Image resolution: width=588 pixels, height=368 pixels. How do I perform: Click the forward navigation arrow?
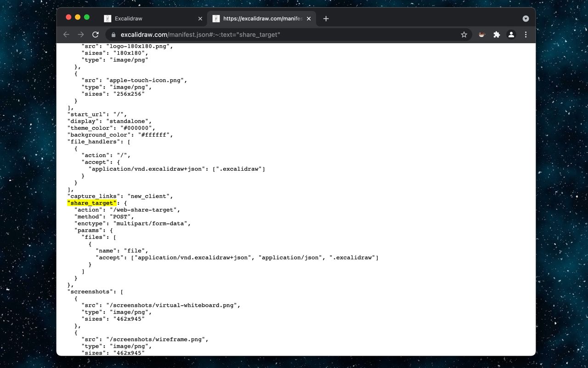pos(81,34)
